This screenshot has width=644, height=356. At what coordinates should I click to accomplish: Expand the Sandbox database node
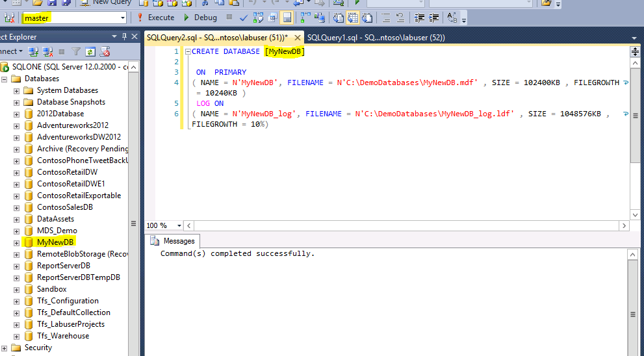[16, 290]
